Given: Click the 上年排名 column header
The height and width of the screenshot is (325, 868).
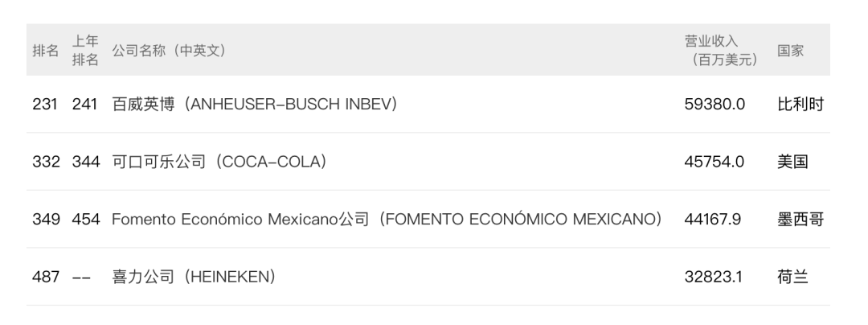Looking at the screenshot, I should 85,51.
